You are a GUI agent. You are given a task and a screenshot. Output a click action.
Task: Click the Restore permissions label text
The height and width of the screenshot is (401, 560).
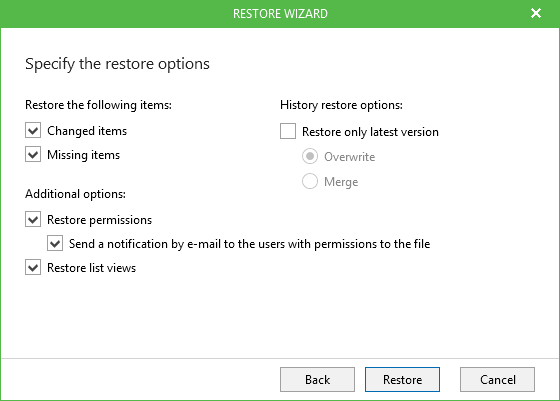[x=99, y=220]
